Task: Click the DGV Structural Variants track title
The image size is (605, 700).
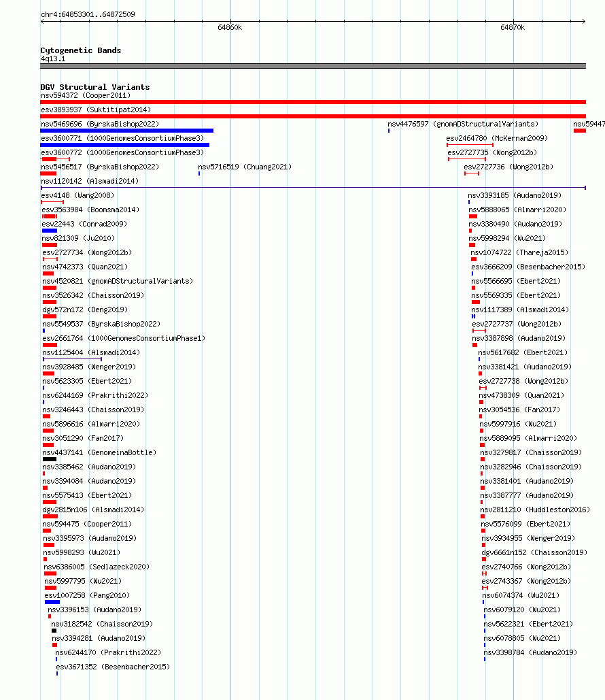Action: [x=95, y=87]
